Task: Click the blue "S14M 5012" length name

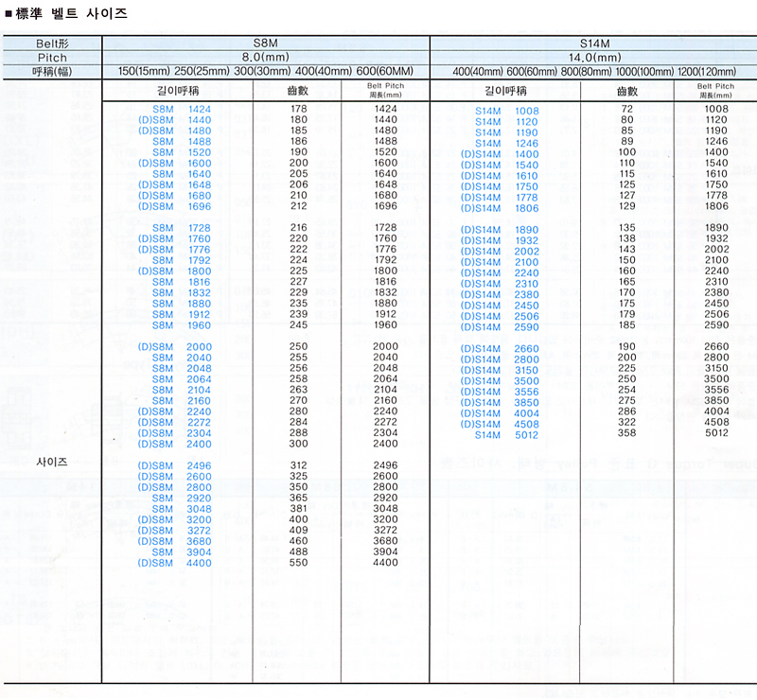Action: pos(507,435)
